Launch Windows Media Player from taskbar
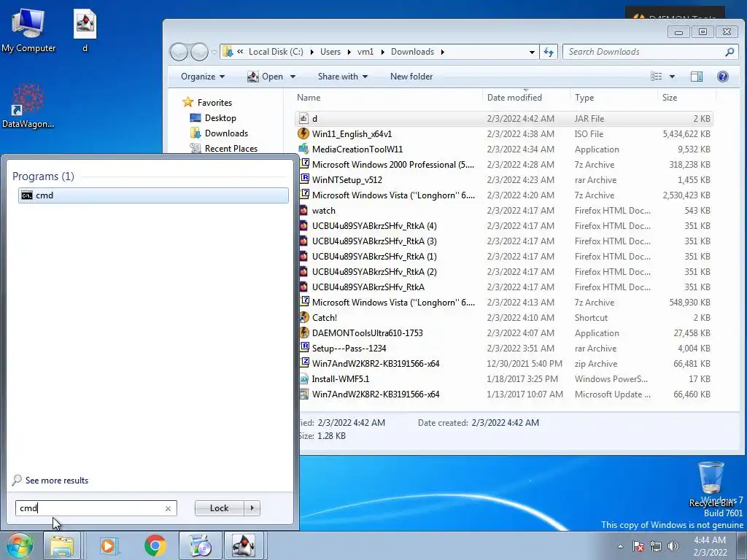This screenshot has height=560, width=747. pyautogui.click(x=108, y=545)
